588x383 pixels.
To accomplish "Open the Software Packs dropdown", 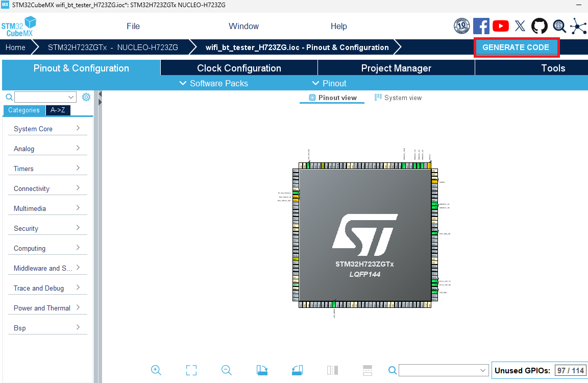I will point(214,83).
